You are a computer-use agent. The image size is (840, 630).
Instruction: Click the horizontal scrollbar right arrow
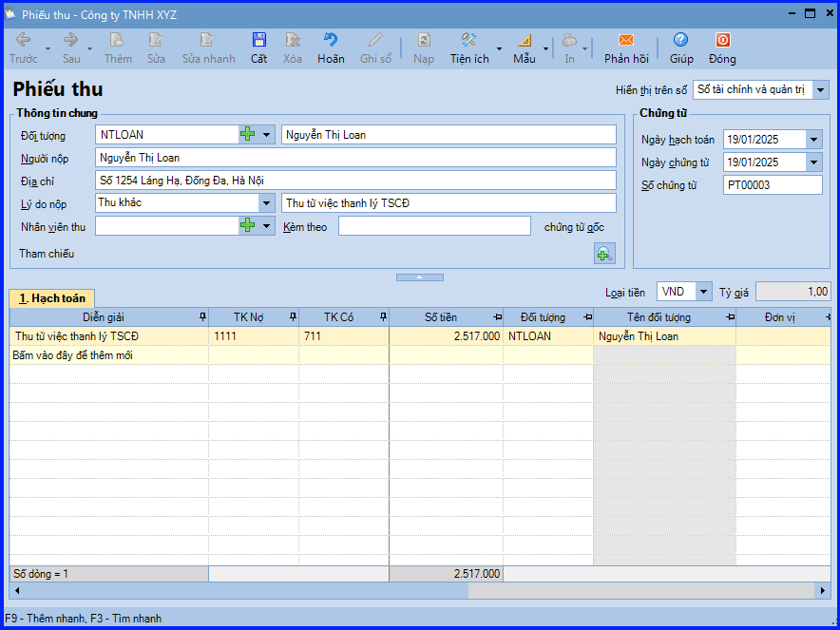[824, 590]
